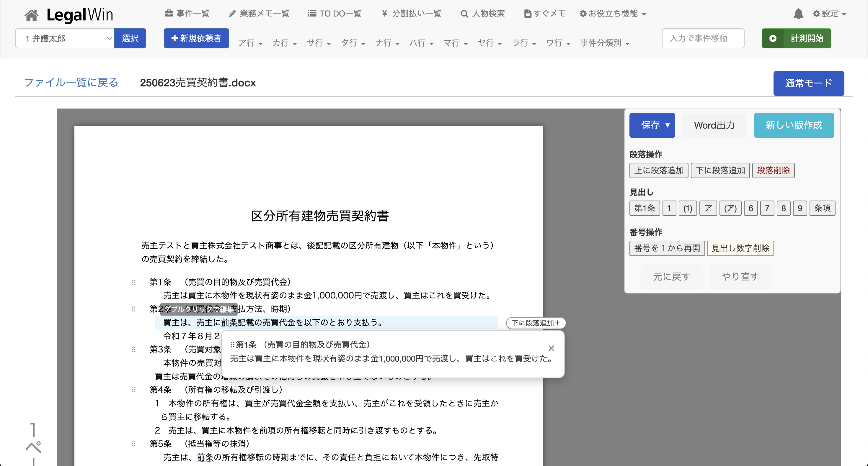Open the notification bell
Screen dimensions: 868x466
point(798,14)
